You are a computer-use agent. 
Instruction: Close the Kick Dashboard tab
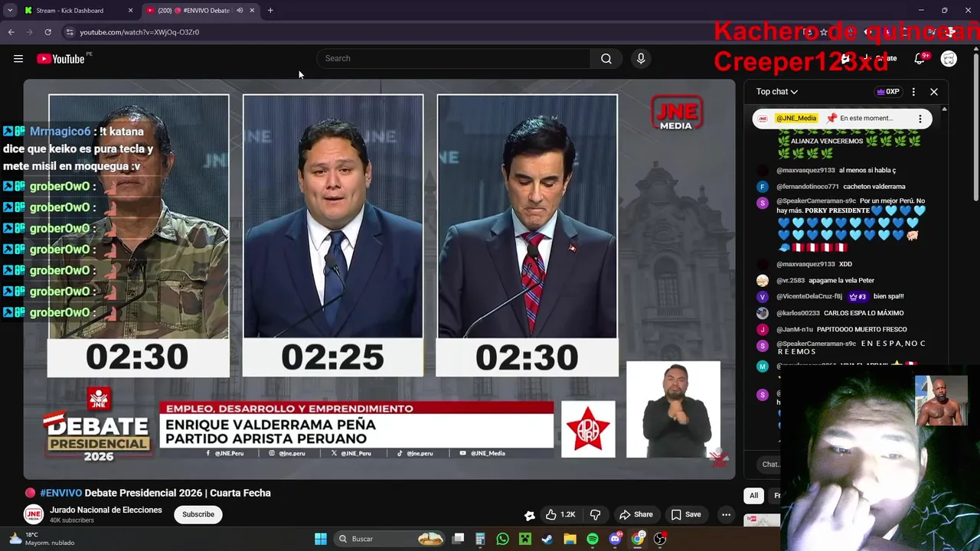click(x=130, y=11)
